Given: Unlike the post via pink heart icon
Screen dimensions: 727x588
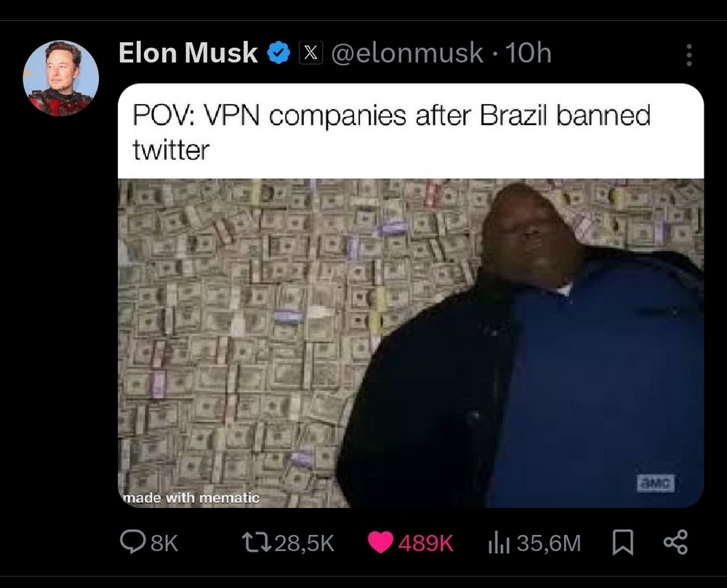Looking at the screenshot, I should point(381,542).
